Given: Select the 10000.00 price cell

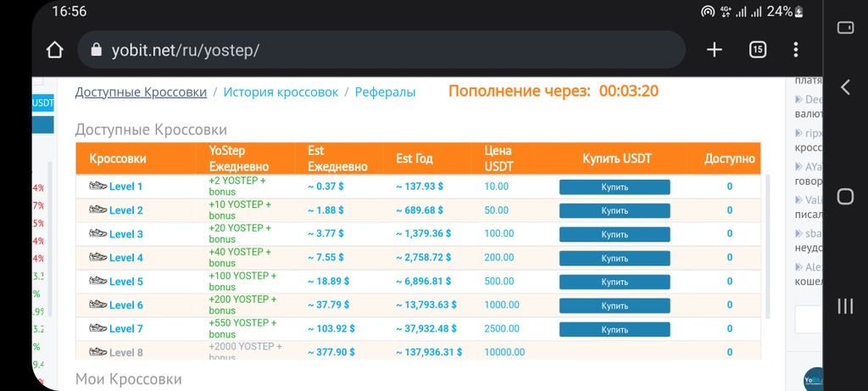Looking at the screenshot, I should pos(504,352).
